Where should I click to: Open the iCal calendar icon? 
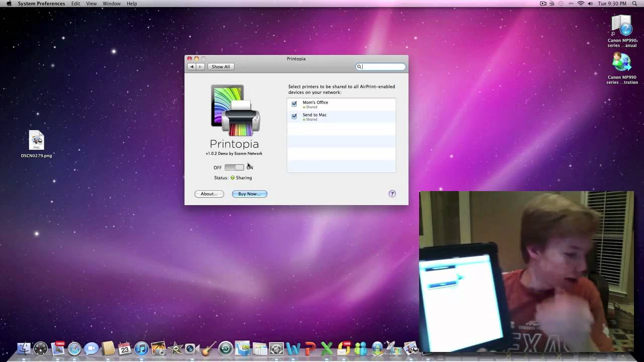tap(125, 348)
